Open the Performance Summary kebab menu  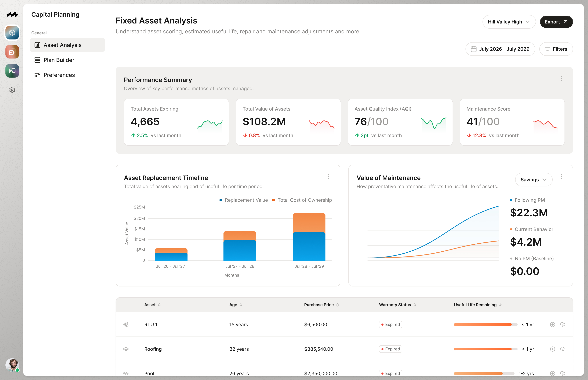pos(561,78)
